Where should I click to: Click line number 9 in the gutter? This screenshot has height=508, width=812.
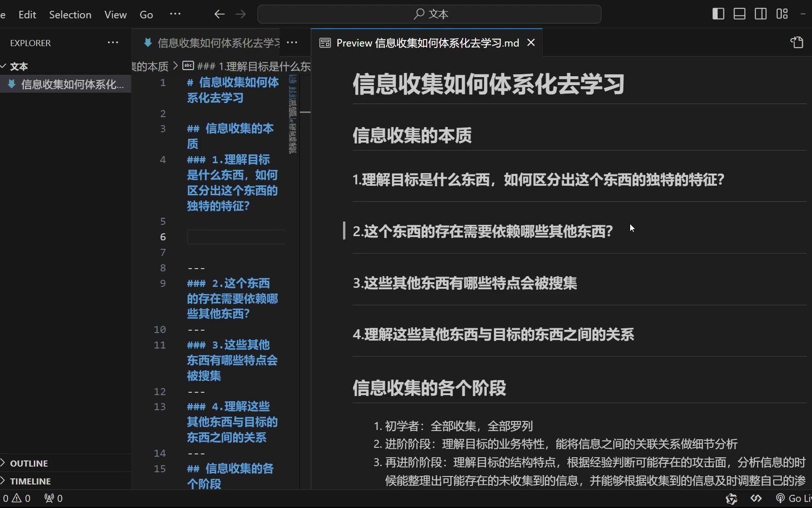click(x=163, y=283)
